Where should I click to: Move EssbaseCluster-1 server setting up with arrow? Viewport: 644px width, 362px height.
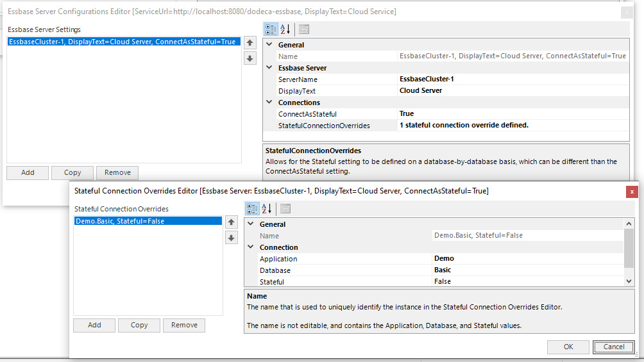click(x=250, y=43)
